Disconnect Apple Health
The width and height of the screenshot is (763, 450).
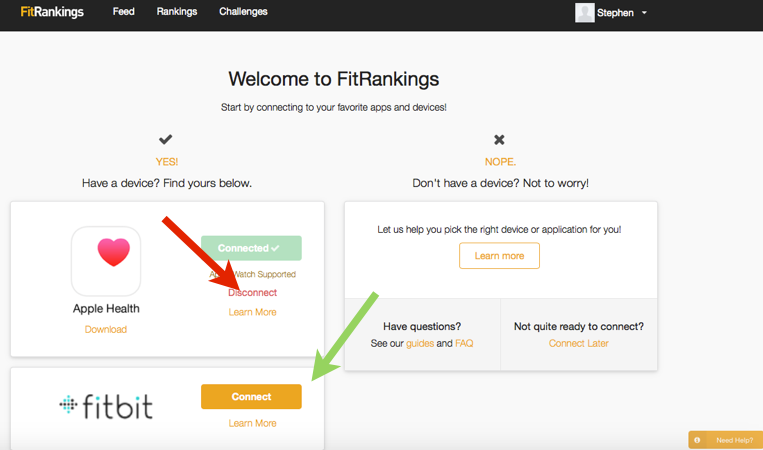point(253,292)
